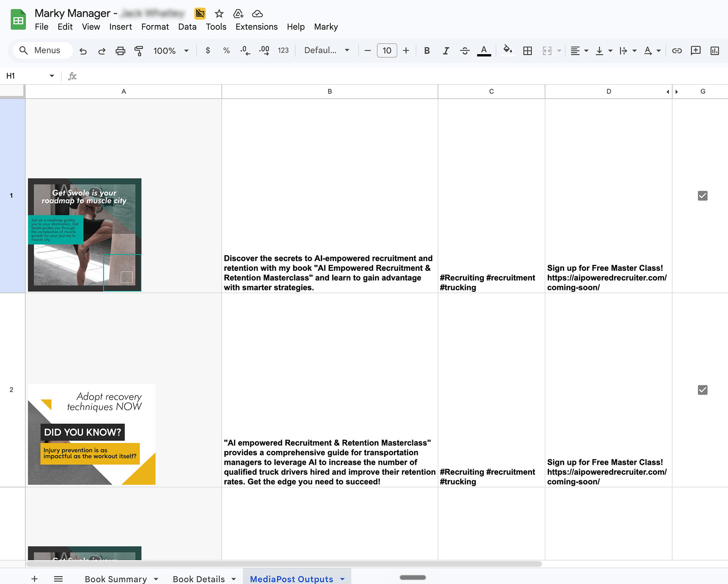Click Adopt recovery techniques image in row 2
Viewport: 728px width, 584px height.
point(92,434)
